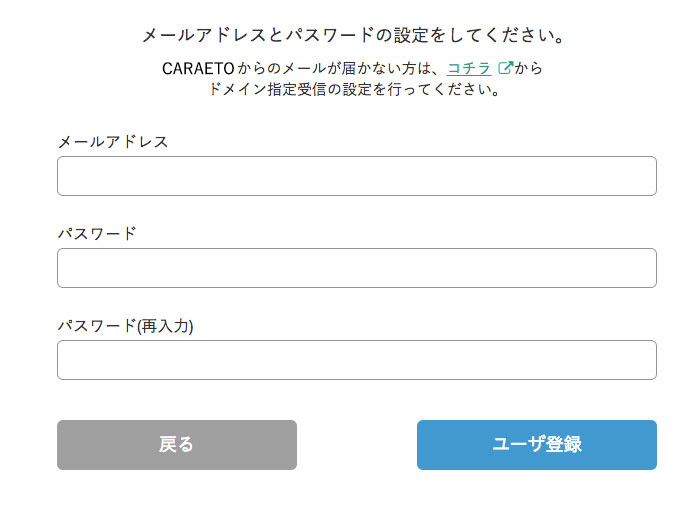700x507 pixels.
Task: Focus the パスワード(再入力) input field
Action: 357,360
